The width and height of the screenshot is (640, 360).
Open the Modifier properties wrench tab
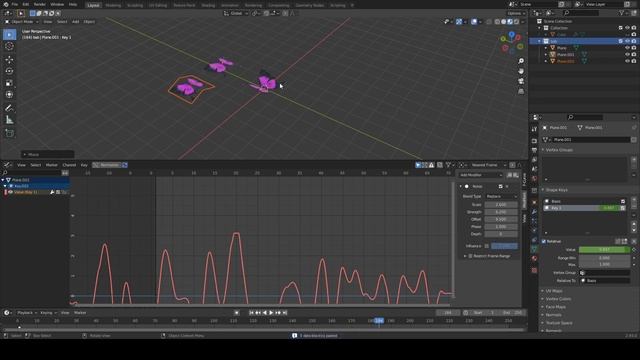(534, 212)
